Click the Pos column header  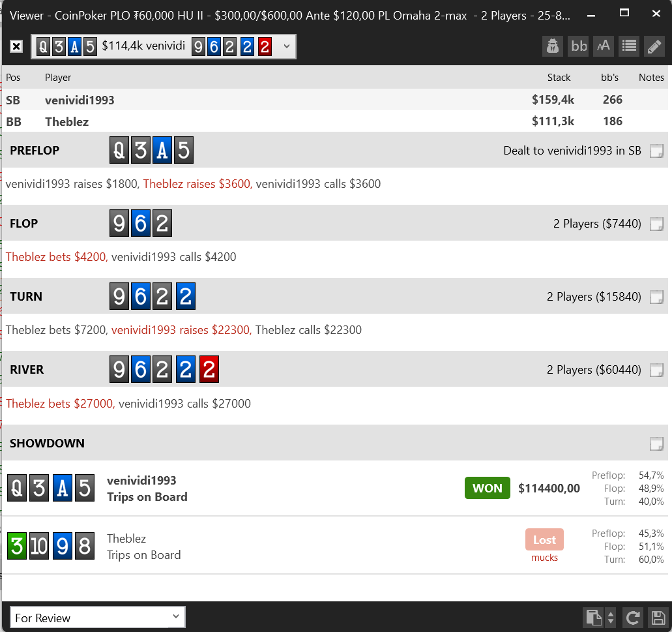point(13,77)
